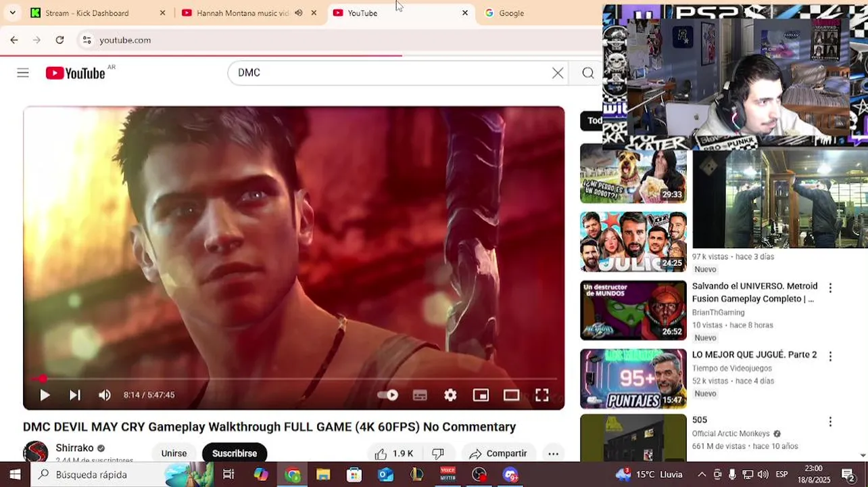The height and width of the screenshot is (487, 868).
Task: Open the PUNTAJES thumbnail video 15:47
Action: (x=633, y=379)
